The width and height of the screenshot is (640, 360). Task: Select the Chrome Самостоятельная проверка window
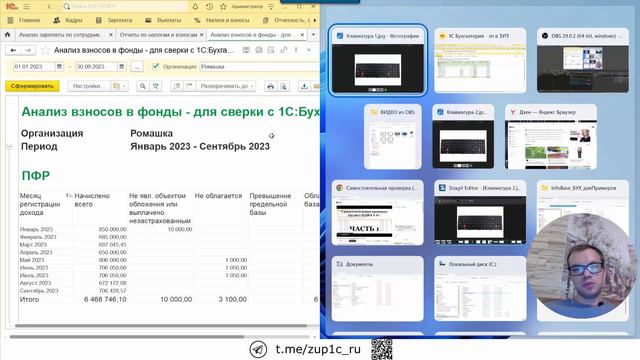click(x=378, y=213)
